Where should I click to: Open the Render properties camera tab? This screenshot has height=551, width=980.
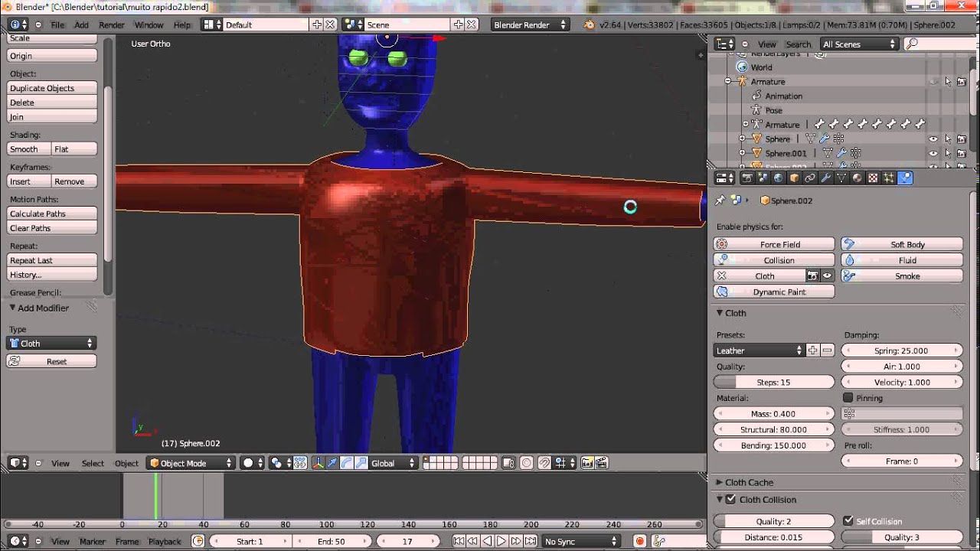pos(746,178)
